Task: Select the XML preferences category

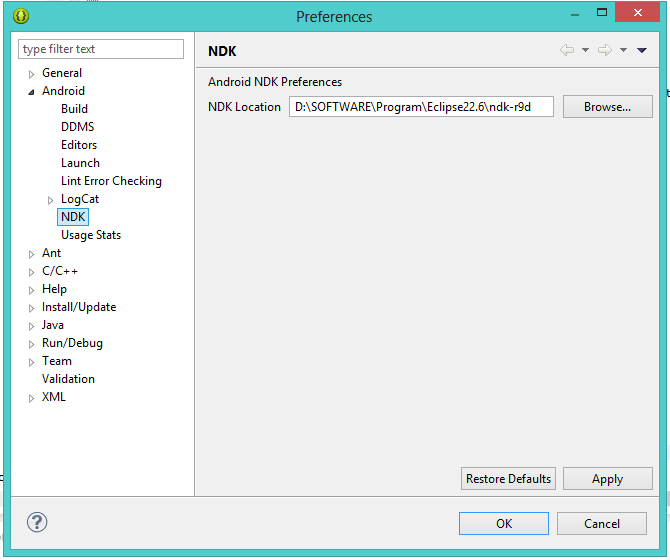Action: pyautogui.click(x=53, y=397)
